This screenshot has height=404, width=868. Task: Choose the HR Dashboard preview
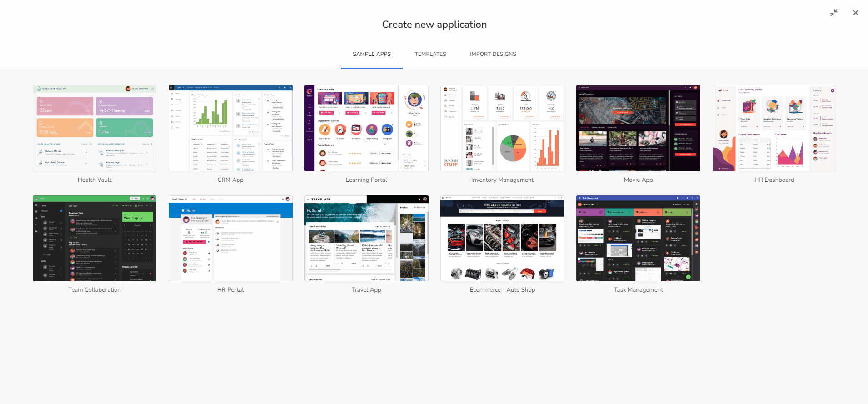point(774,128)
